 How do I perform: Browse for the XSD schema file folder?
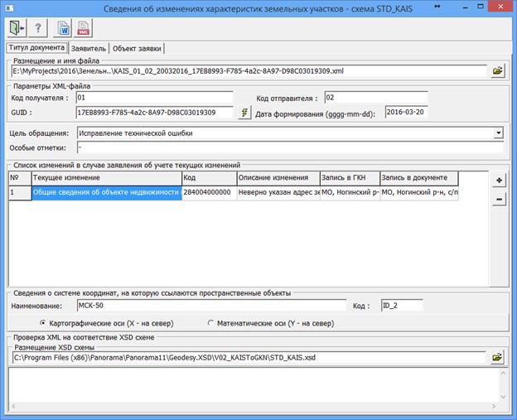pyautogui.click(x=497, y=357)
